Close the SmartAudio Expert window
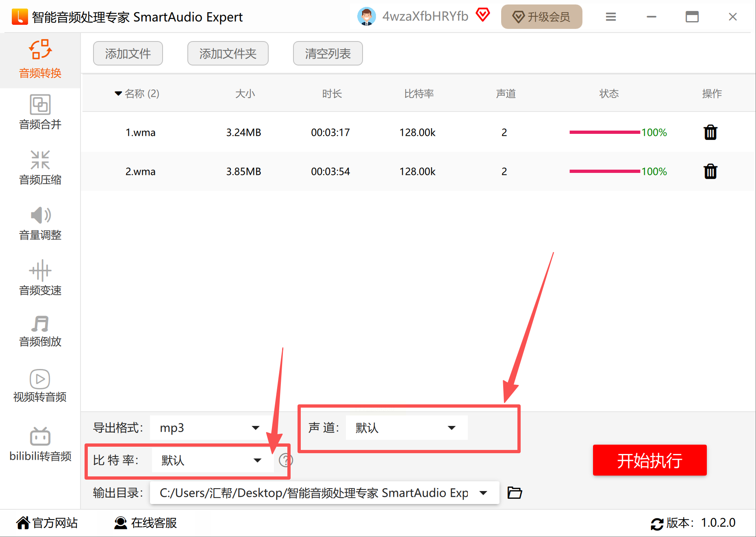 [733, 17]
